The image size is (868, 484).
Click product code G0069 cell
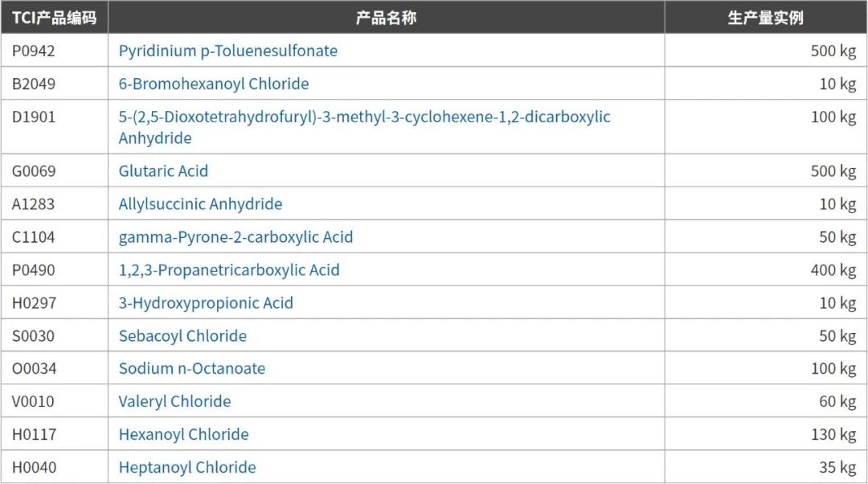pos(34,170)
